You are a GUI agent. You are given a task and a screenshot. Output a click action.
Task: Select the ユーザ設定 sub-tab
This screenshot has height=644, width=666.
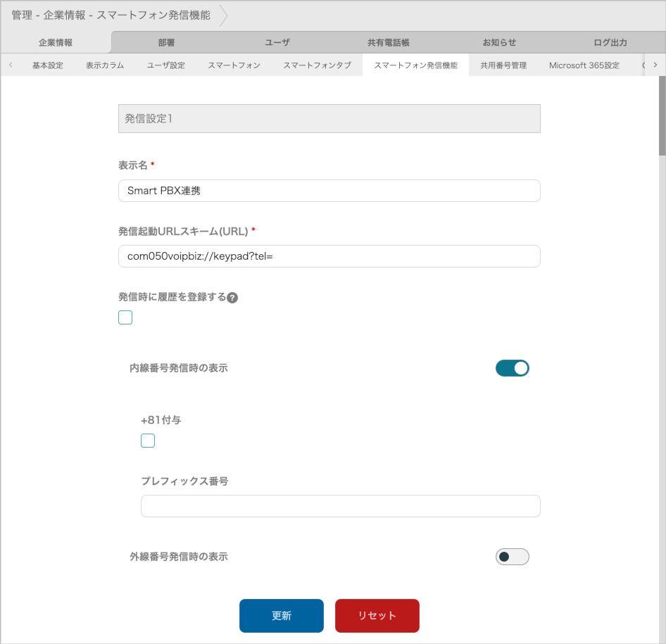click(166, 65)
